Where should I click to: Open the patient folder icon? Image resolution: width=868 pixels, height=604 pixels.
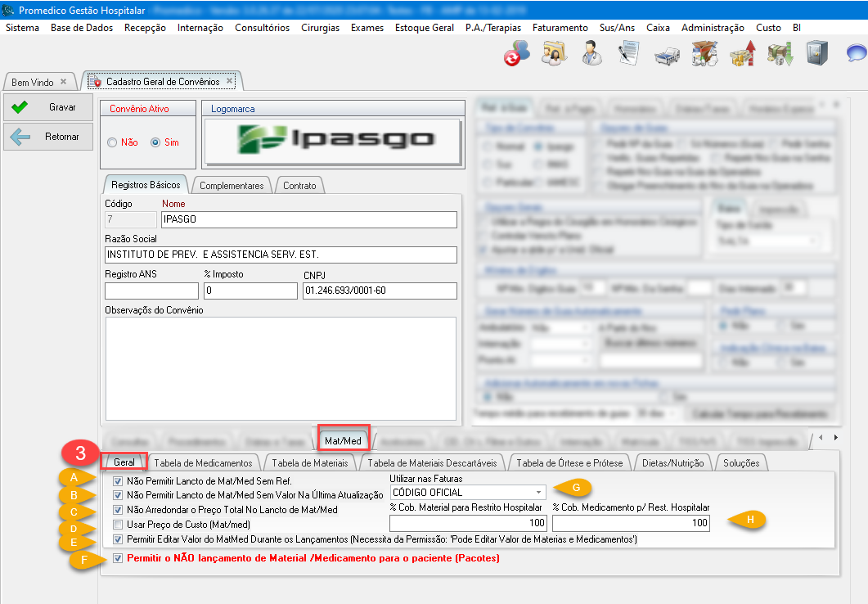click(554, 54)
